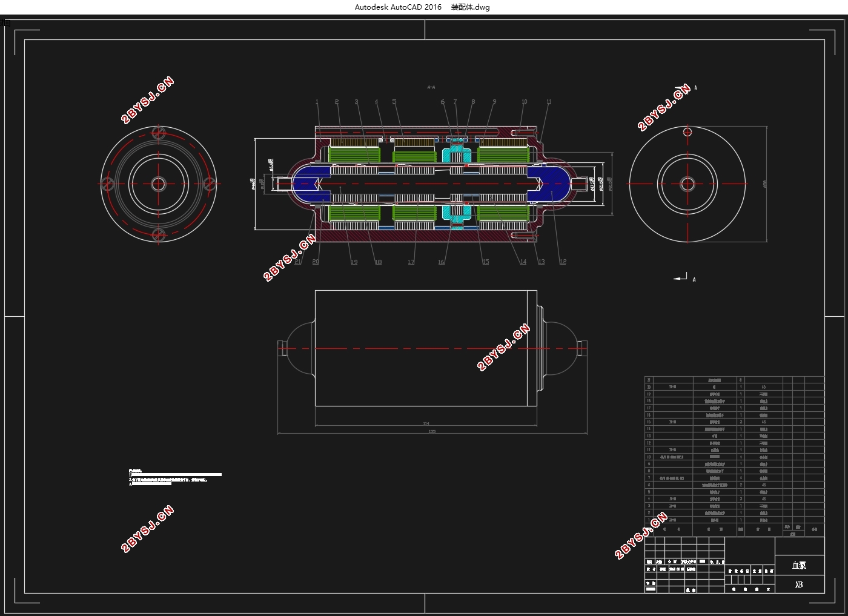Pick part balloon number 11
The width and height of the screenshot is (848, 616).
click(x=549, y=102)
